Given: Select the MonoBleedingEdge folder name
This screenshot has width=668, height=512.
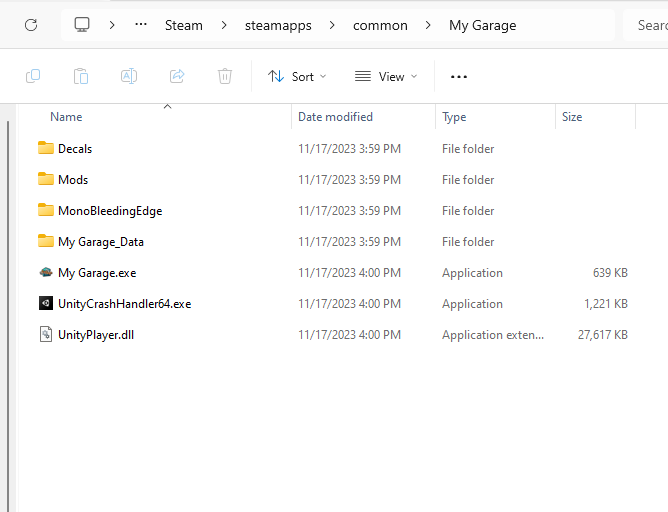Looking at the screenshot, I should point(110,211).
